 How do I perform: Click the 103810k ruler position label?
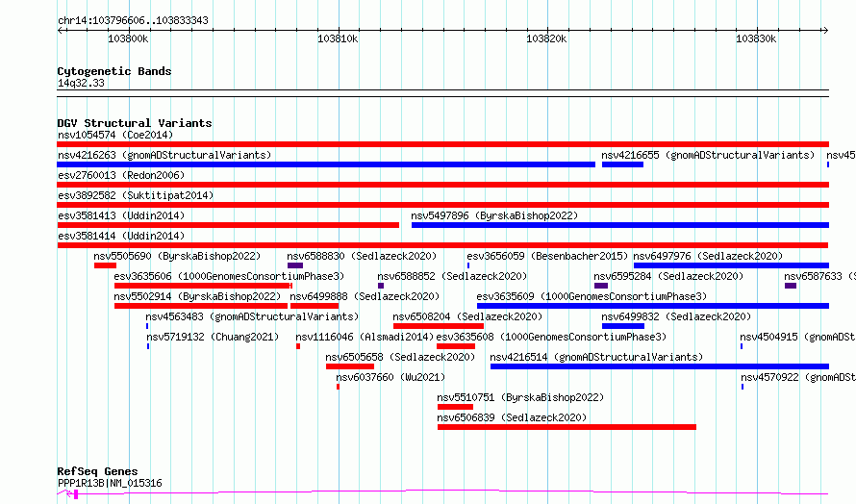[x=338, y=38]
